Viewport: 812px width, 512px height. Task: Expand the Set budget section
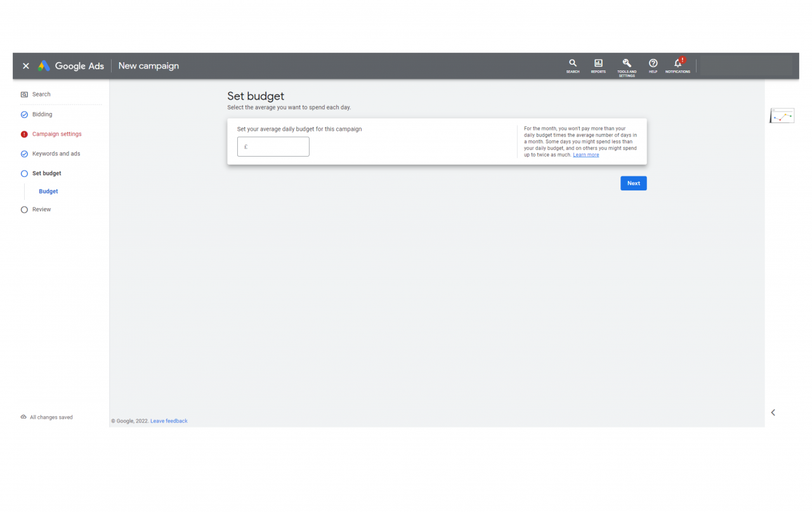[x=48, y=173]
